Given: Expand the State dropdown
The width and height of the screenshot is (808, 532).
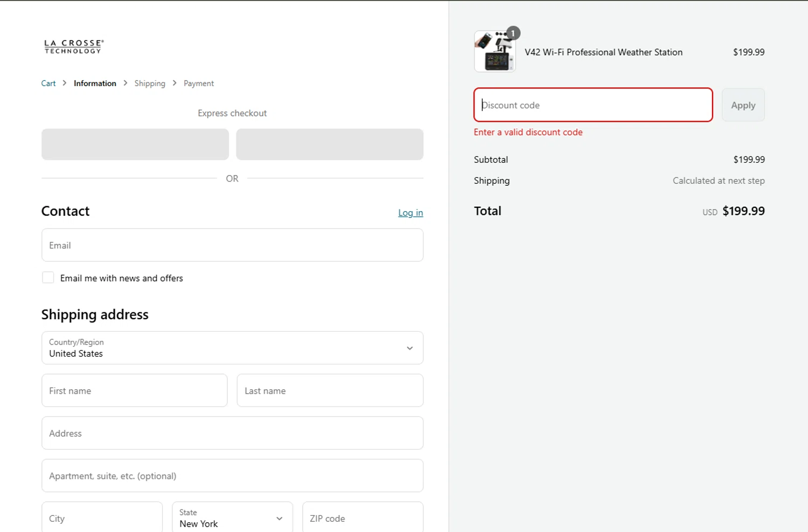Looking at the screenshot, I should 232,518.
